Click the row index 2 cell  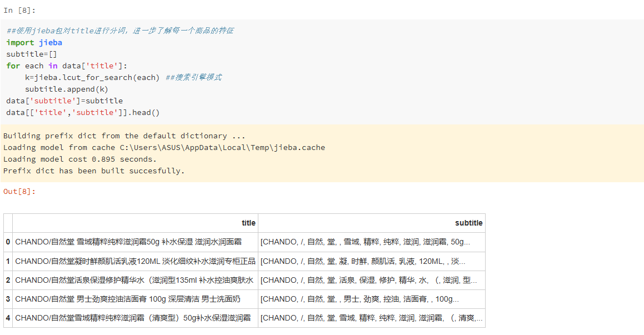tap(8, 280)
